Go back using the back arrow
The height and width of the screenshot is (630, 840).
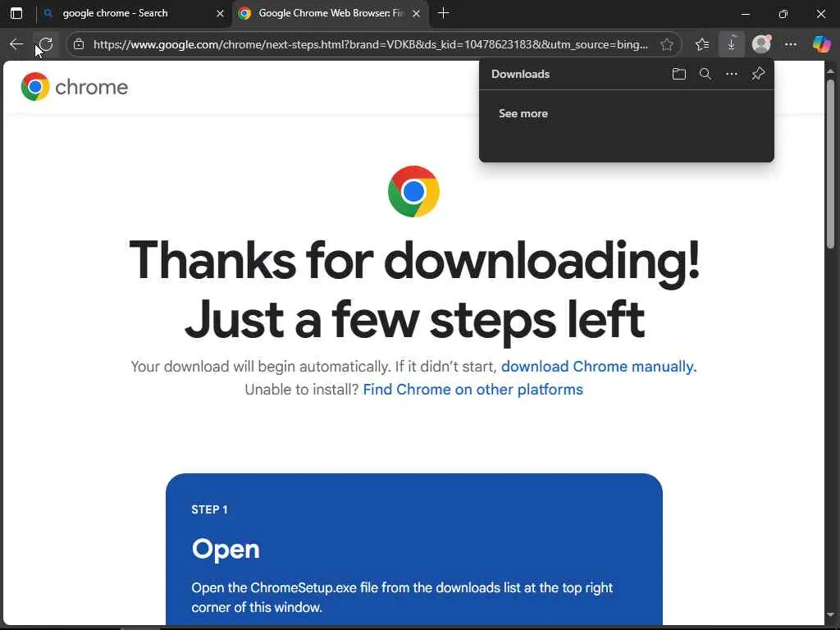(x=16, y=44)
